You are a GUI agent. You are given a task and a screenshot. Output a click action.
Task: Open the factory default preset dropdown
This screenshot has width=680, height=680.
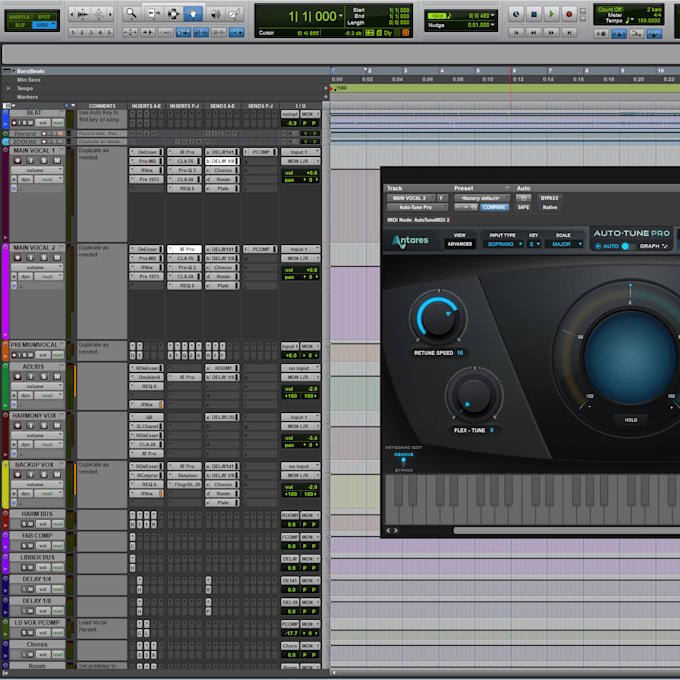click(481, 198)
